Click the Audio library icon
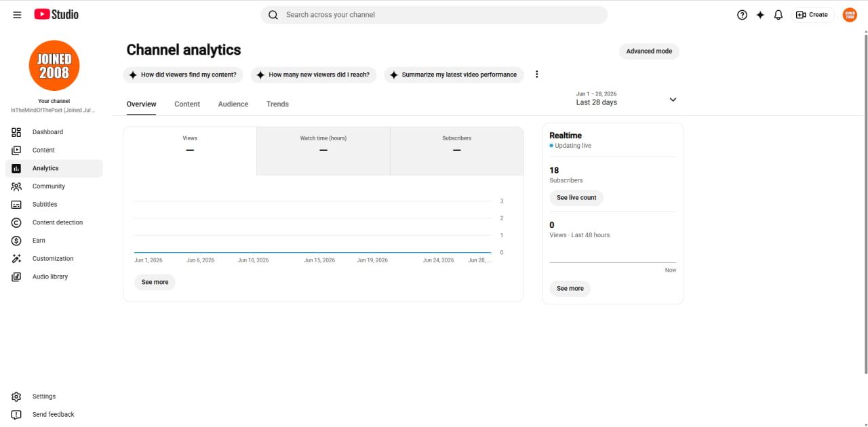Image resolution: width=868 pixels, height=427 pixels. [x=16, y=277]
